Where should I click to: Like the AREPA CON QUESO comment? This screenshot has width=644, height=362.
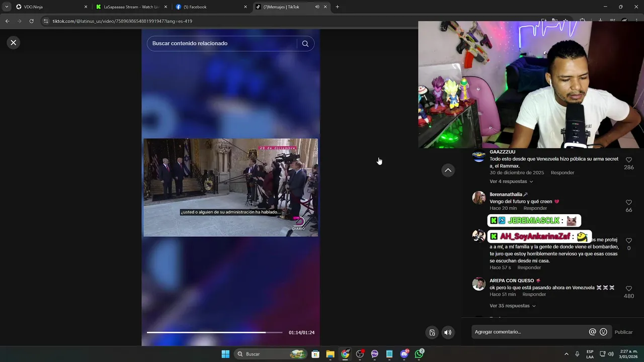(x=629, y=289)
